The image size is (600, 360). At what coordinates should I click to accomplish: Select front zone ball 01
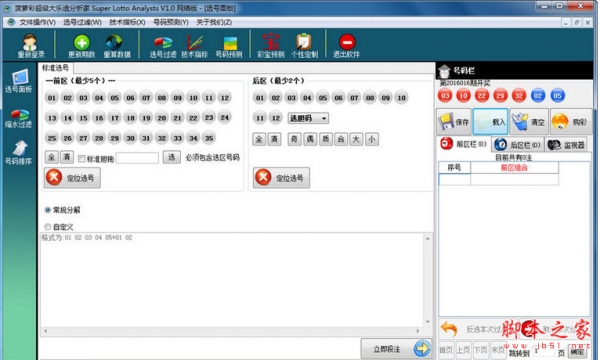52,98
